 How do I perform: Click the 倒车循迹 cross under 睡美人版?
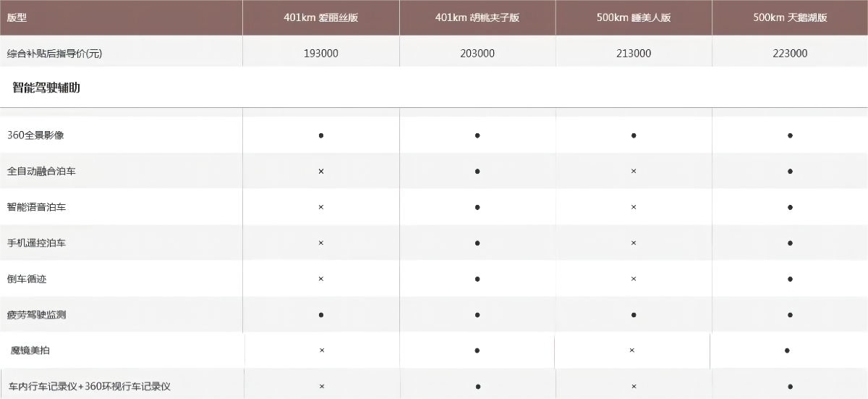634,279
